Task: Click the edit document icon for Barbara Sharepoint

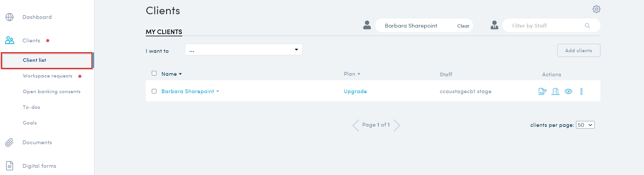Action: click(x=542, y=91)
